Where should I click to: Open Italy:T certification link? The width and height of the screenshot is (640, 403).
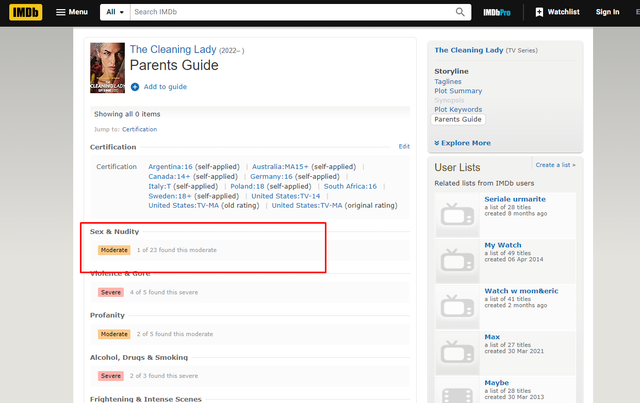click(160, 186)
